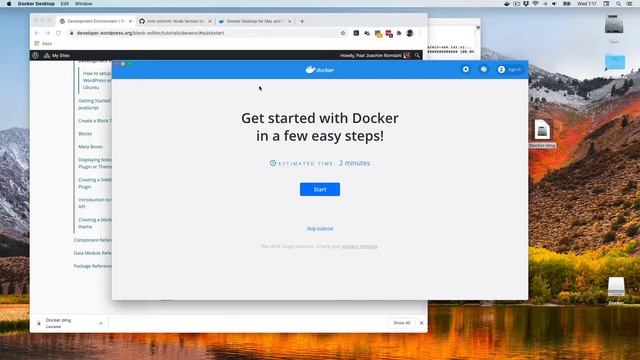Image resolution: width=640 pixels, height=360 pixels.
Task: Click the Docker whale menu bar icon
Action: [507, 4]
